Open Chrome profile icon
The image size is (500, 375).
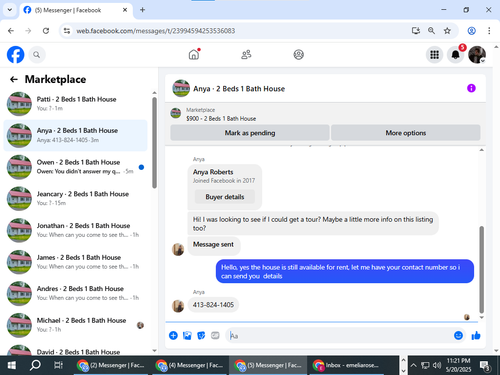coord(472,31)
